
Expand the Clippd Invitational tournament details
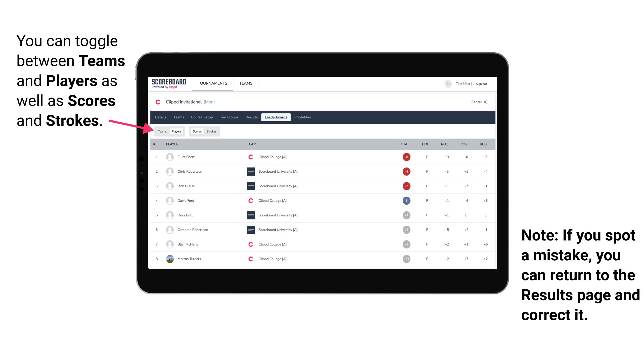pos(161,117)
